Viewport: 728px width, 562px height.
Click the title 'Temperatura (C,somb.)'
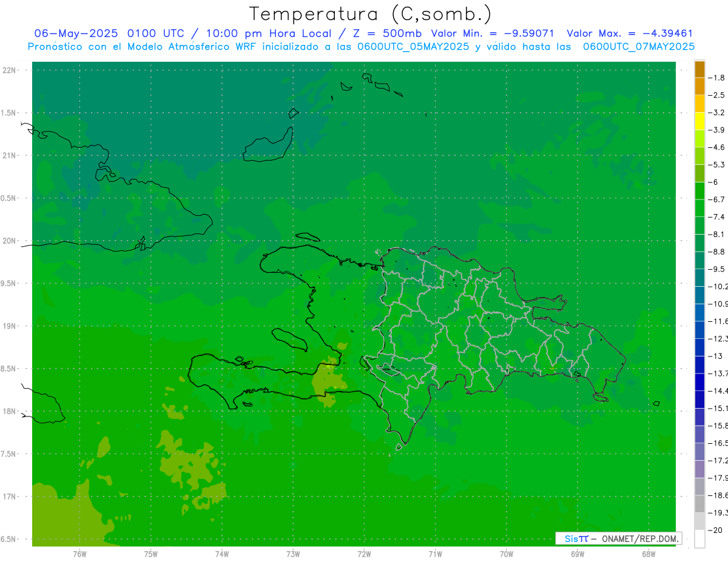[371, 14]
